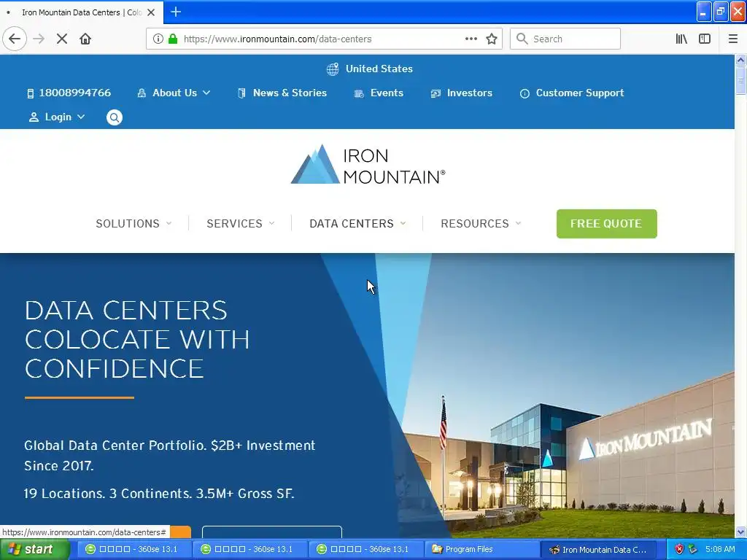The image size is (747, 560).
Task: Click the Events calendar icon
Action: [x=359, y=93]
